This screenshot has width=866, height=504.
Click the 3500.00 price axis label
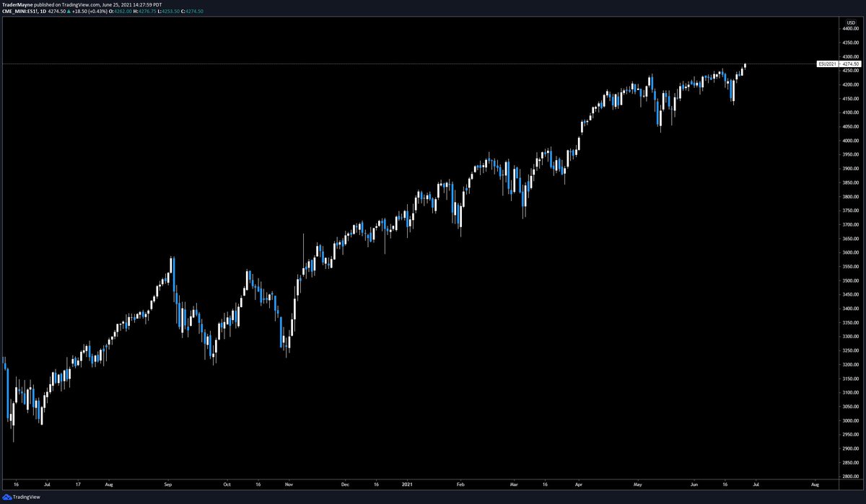(850, 280)
